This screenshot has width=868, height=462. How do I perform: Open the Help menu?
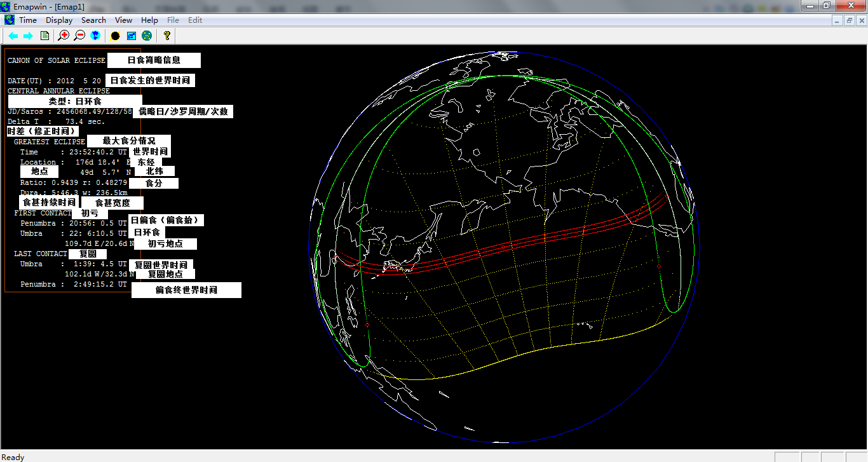[x=149, y=20]
